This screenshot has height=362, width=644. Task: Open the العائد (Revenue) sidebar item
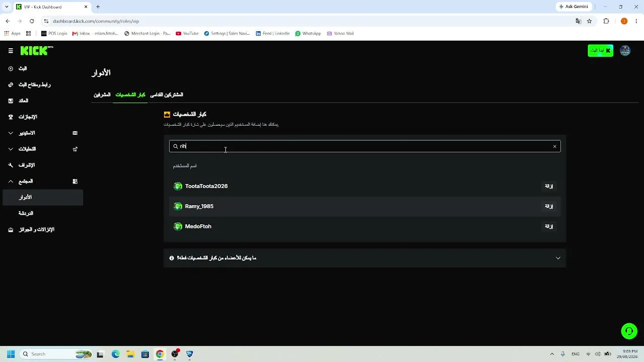click(43, 101)
